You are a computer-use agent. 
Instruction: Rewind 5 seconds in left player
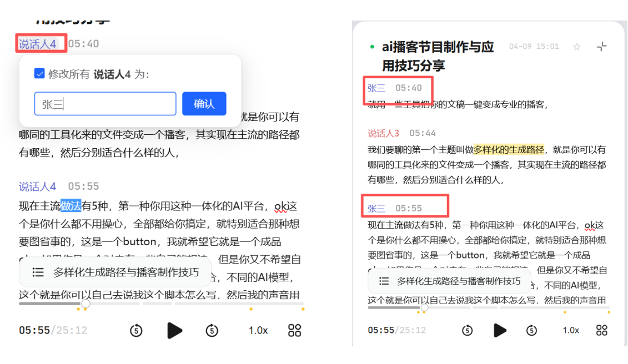tap(136, 330)
